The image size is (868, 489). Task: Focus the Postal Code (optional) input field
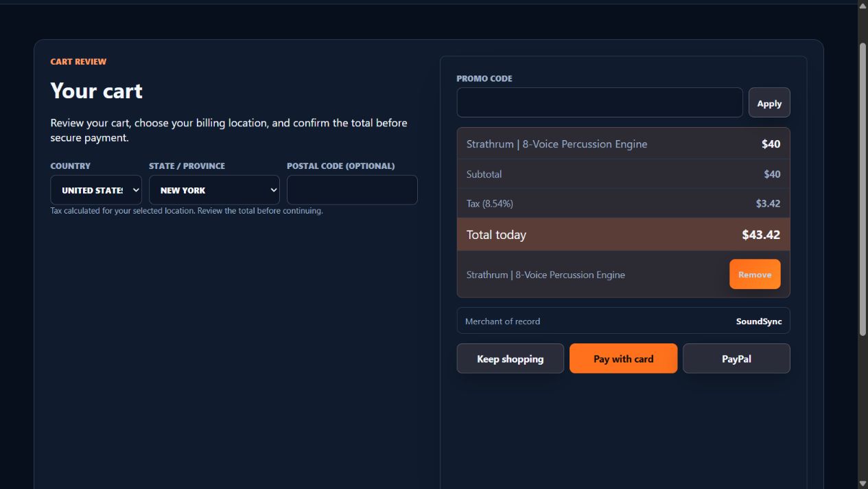pyautogui.click(x=352, y=190)
